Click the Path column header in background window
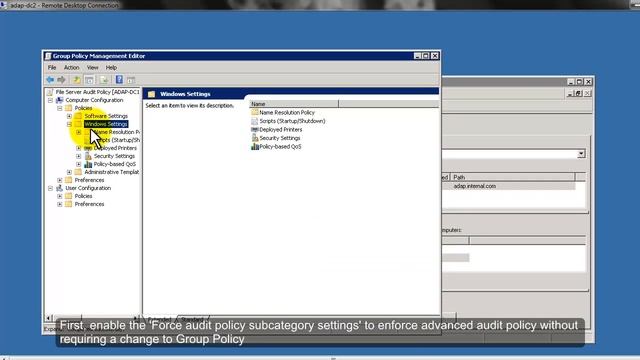This screenshot has height=360, width=640. [x=513, y=177]
